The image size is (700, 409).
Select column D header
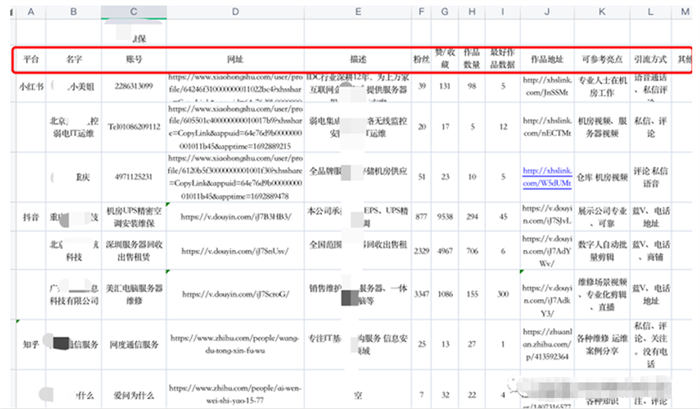235,12
